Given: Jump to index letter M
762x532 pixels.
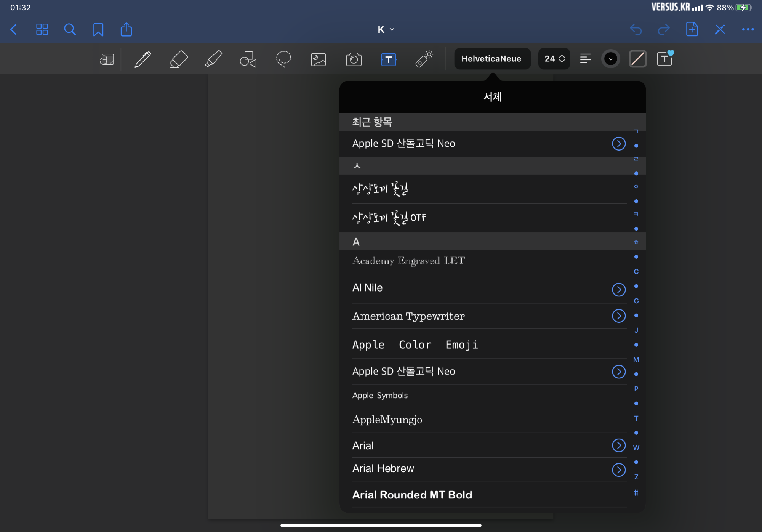Looking at the screenshot, I should 636,360.
